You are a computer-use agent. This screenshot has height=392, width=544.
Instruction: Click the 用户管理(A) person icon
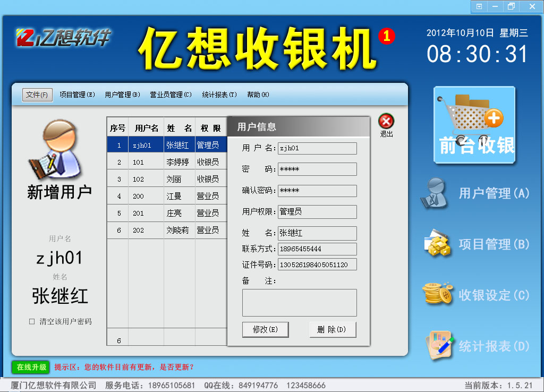pyautogui.click(x=435, y=193)
